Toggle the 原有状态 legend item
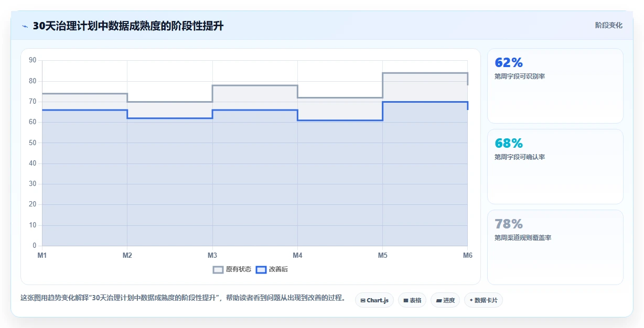Screen dimensions: 644x328 pos(232,269)
